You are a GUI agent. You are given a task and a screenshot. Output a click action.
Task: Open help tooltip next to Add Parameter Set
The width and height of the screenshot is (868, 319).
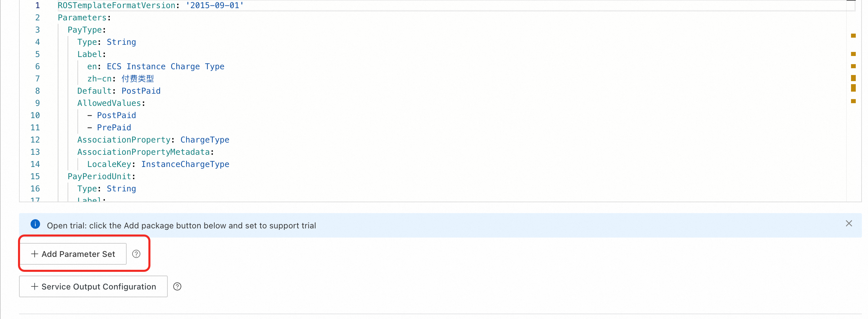[136, 254]
